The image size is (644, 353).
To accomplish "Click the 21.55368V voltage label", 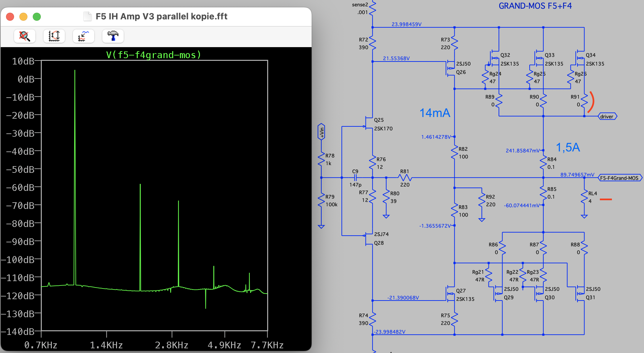I will tap(396, 58).
